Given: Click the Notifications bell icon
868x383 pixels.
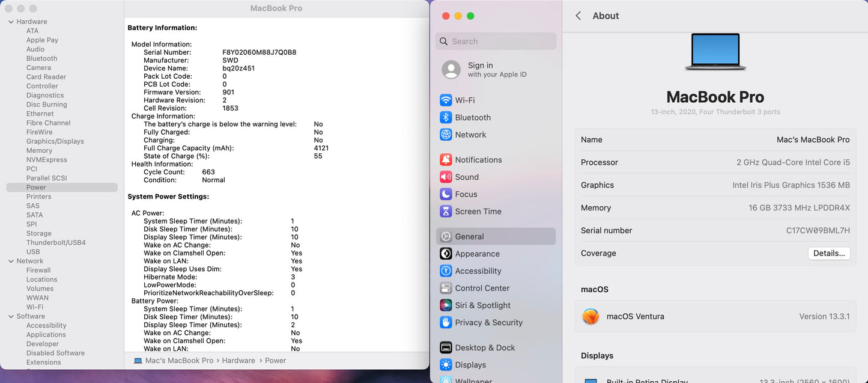Looking at the screenshot, I should tap(446, 160).
